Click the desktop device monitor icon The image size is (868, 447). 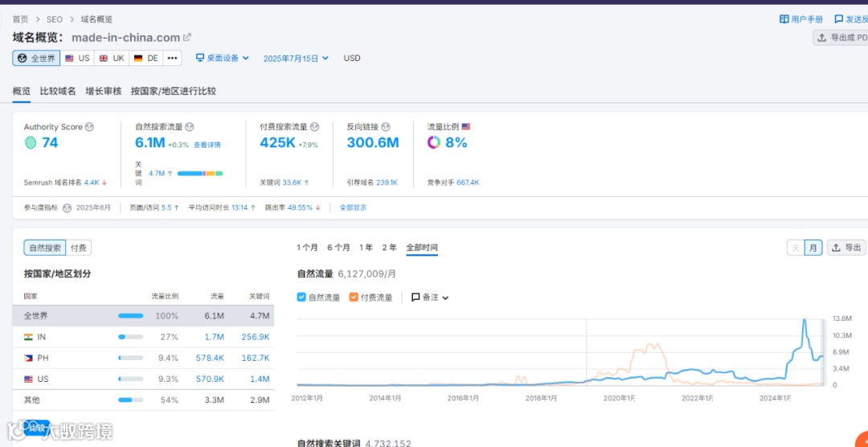200,58
